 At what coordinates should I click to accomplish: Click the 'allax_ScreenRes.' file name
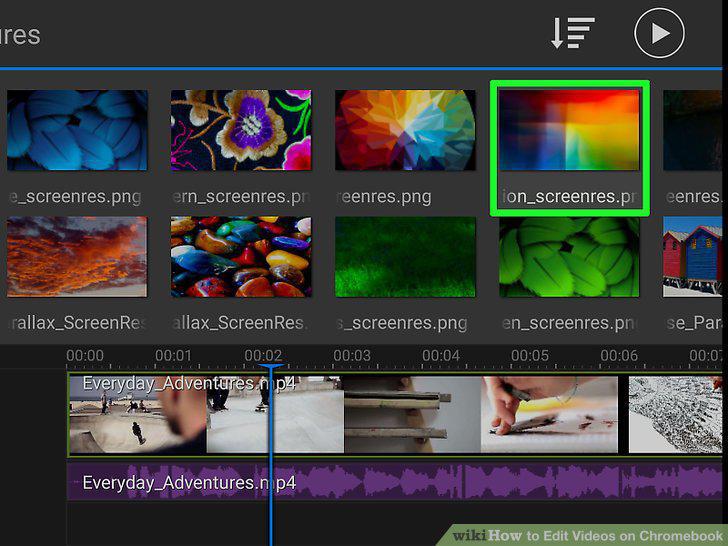point(240,323)
